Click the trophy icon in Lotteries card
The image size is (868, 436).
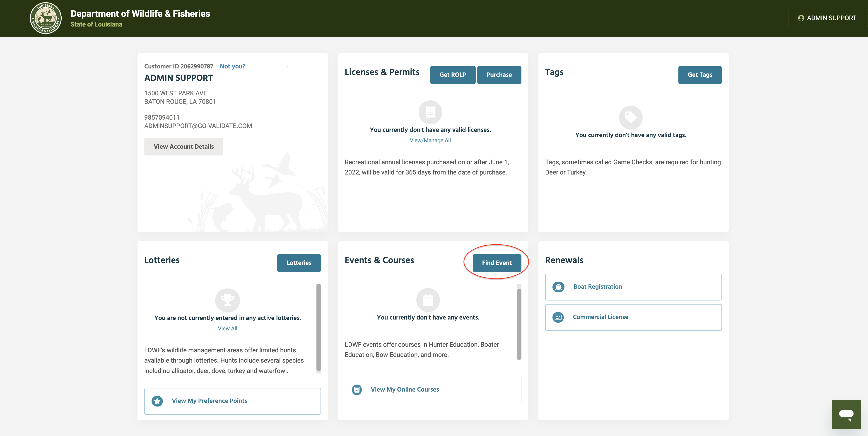(227, 300)
